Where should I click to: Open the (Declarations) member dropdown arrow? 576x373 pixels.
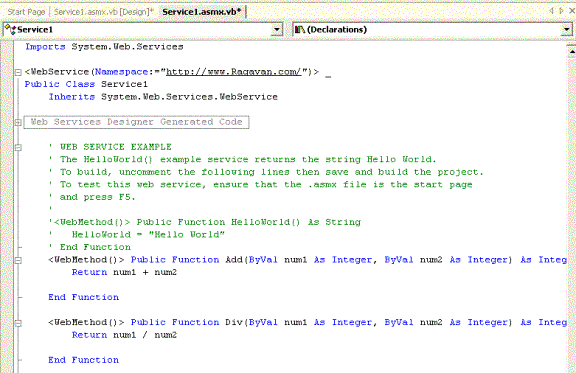566,29
